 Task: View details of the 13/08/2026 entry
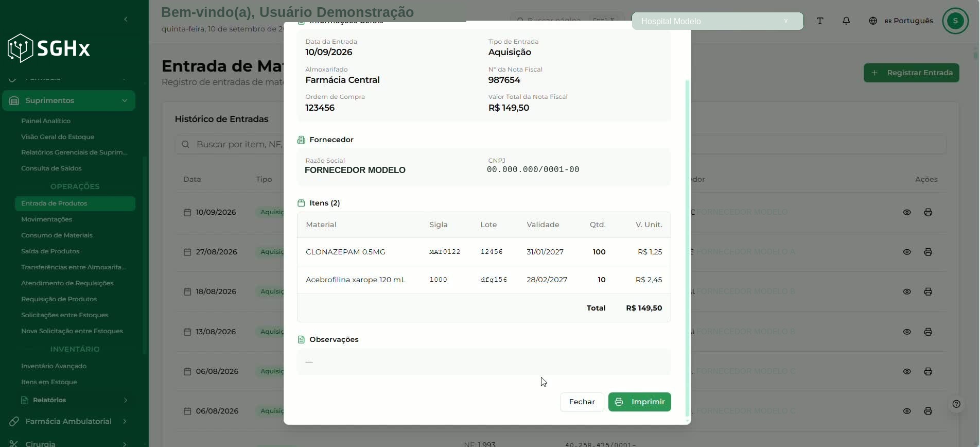(x=907, y=332)
